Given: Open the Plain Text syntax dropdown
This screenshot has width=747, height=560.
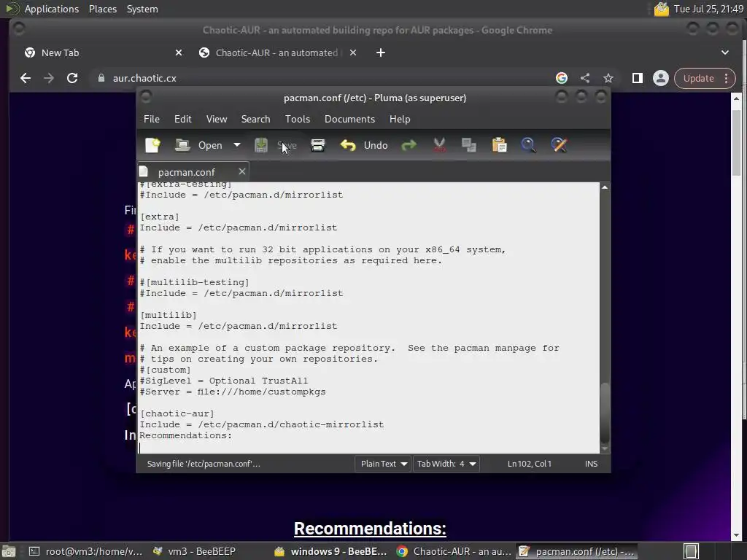Looking at the screenshot, I should 382,464.
